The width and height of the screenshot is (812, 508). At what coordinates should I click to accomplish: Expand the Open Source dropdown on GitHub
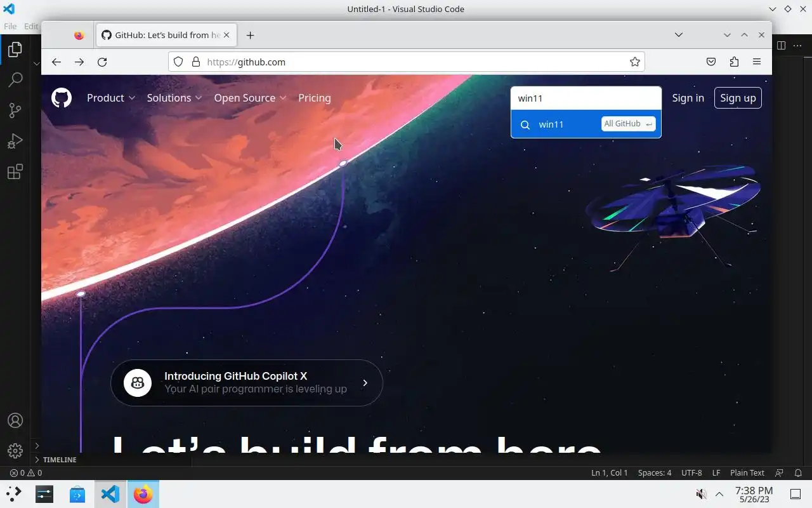point(250,98)
